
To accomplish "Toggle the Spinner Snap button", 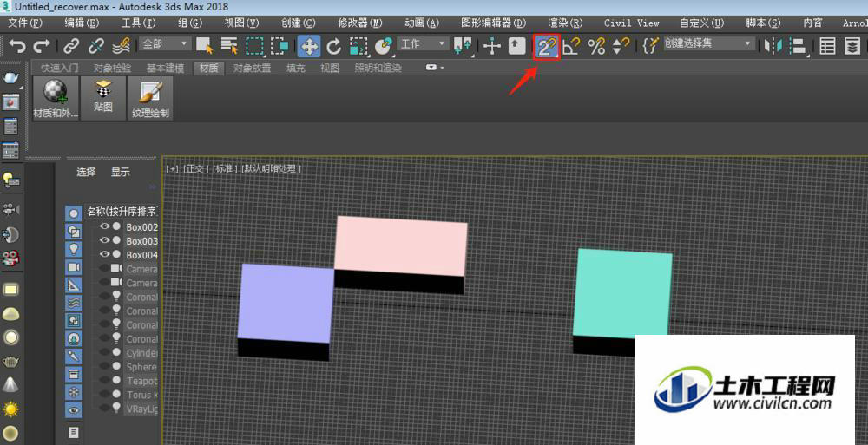I will pyautogui.click(x=621, y=45).
